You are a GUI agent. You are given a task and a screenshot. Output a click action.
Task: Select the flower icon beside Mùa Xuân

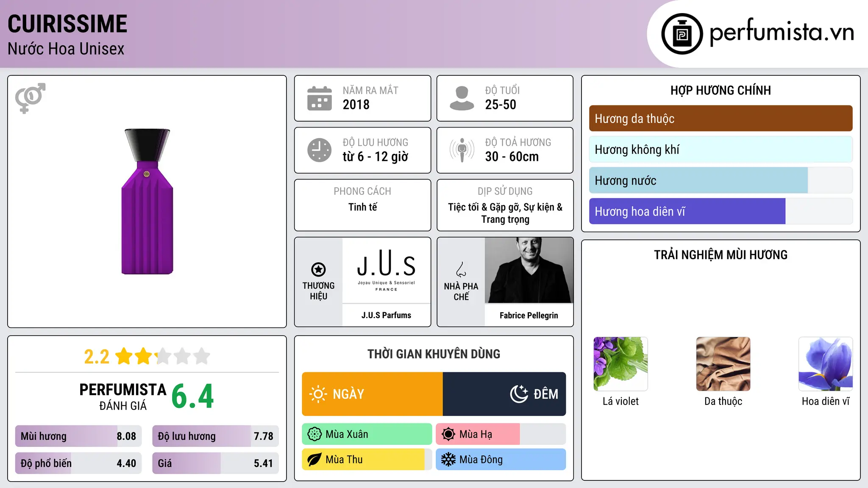coord(314,434)
